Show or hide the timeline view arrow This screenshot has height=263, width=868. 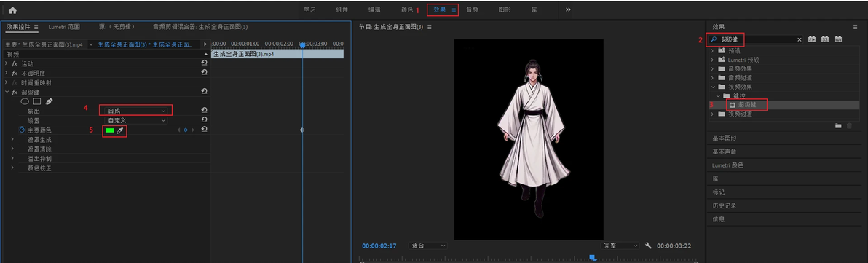point(205,44)
